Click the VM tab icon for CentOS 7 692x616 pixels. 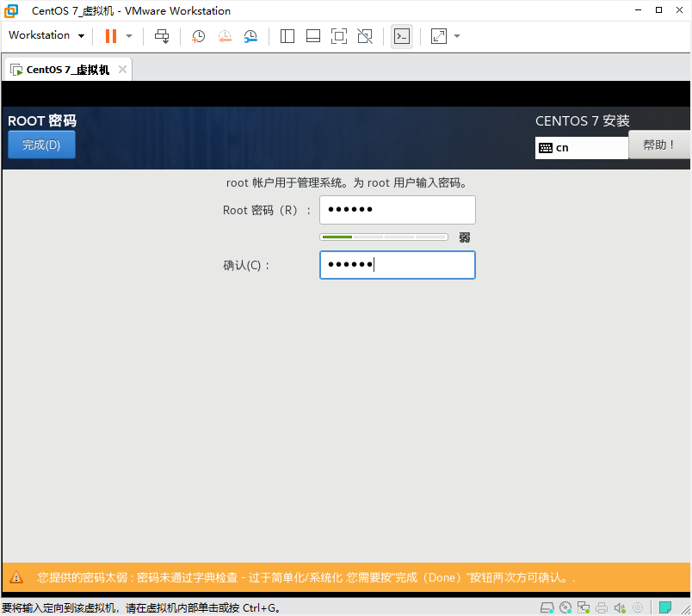point(16,70)
